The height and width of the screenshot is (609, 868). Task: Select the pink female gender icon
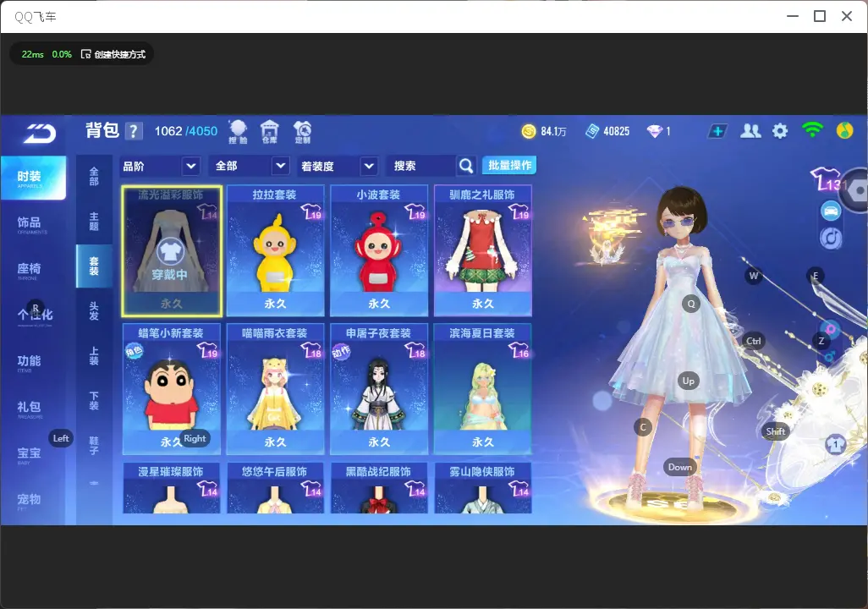tap(830, 329)
